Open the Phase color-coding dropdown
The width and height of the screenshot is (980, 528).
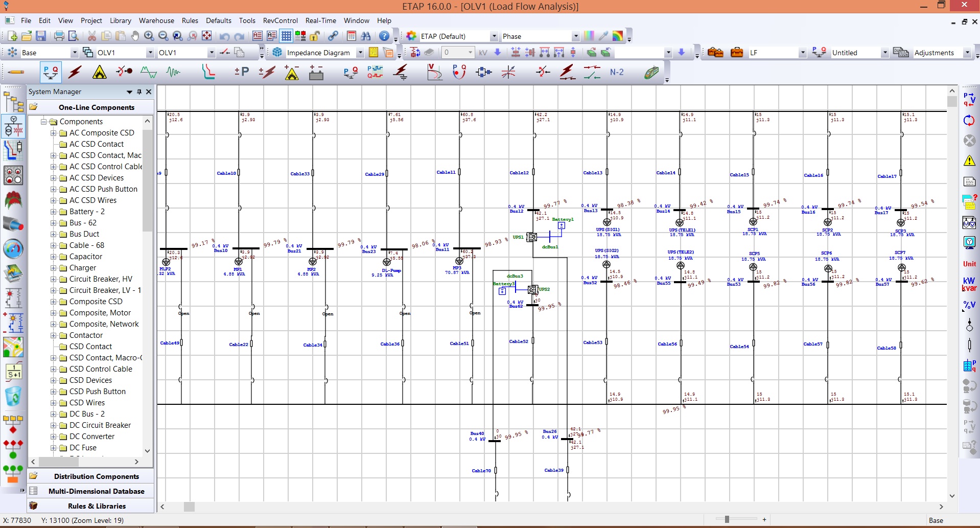[x=576, y=36]
